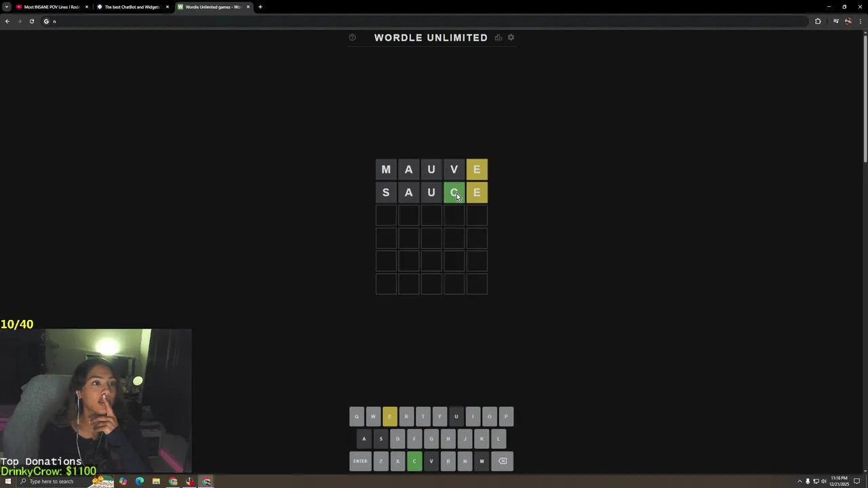Tap the T key on the keyboard
The width and height of the screenshot is (868, 488).
(x=423, y=416)
